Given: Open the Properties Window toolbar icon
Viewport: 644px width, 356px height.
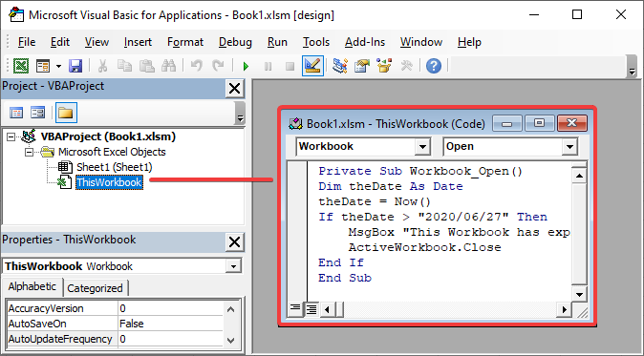Looking at the screenshot, I should 362,66.
